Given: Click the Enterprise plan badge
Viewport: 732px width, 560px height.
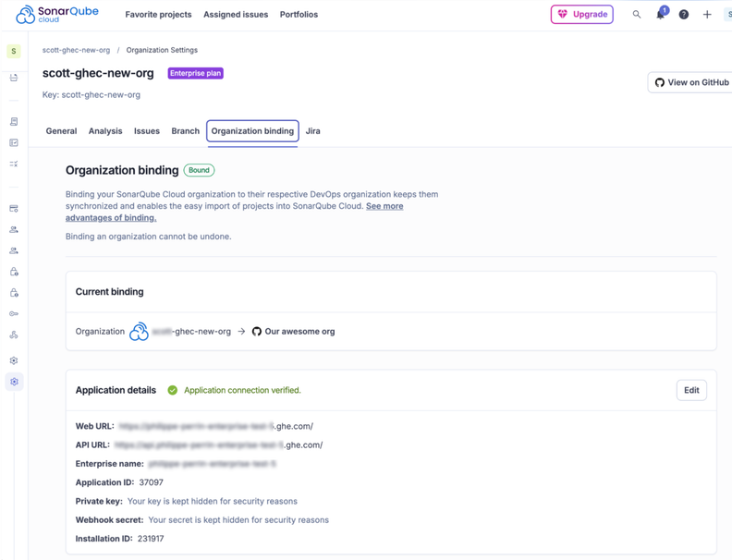Looking at the screenshot, I should pyautogui.click(x=196, y=73).
